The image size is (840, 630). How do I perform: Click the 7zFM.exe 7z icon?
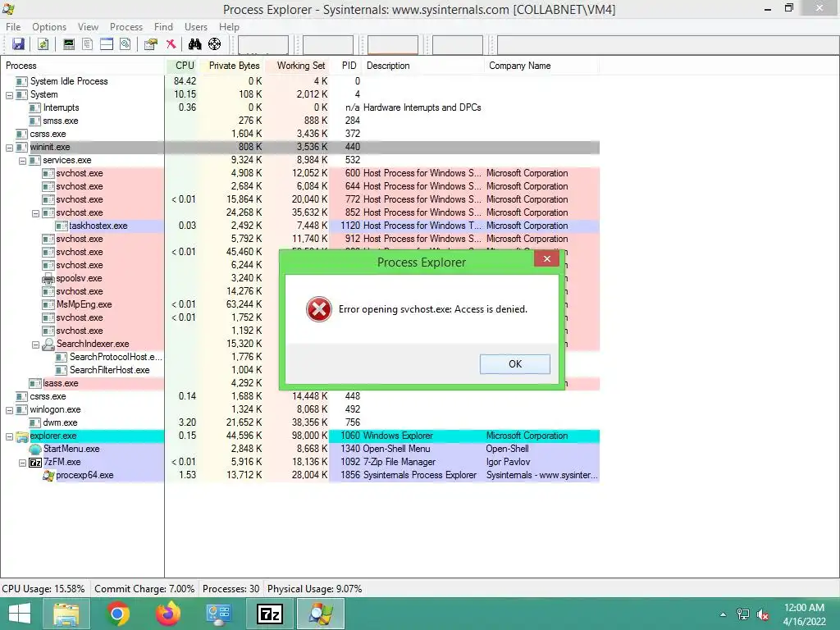pyautogui.click(x=35, y=463)
